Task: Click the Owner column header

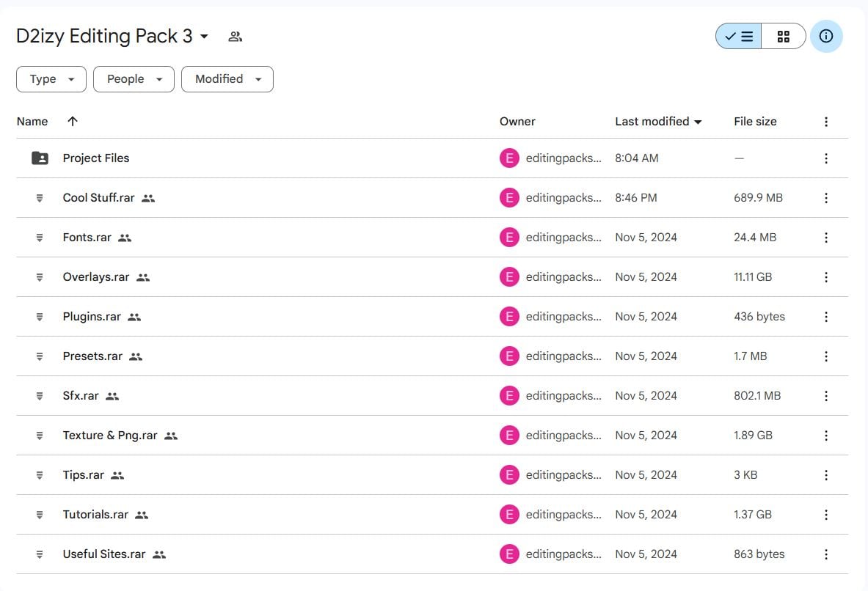Action: pos(517,121)
